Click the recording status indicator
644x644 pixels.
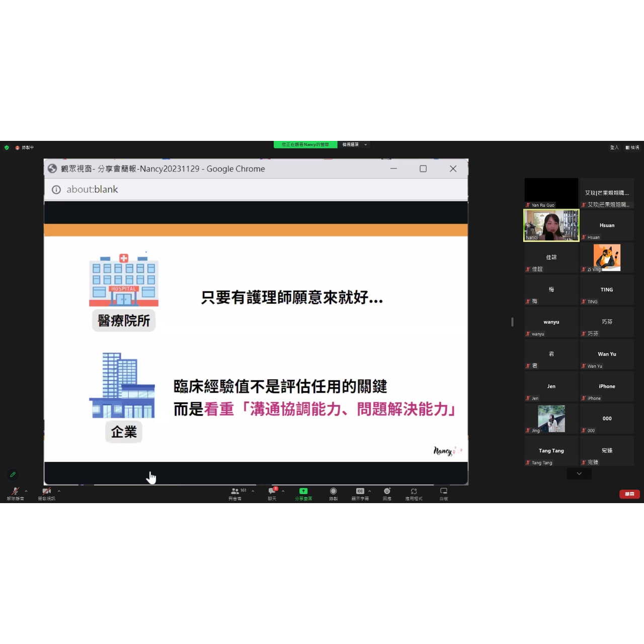25,147
